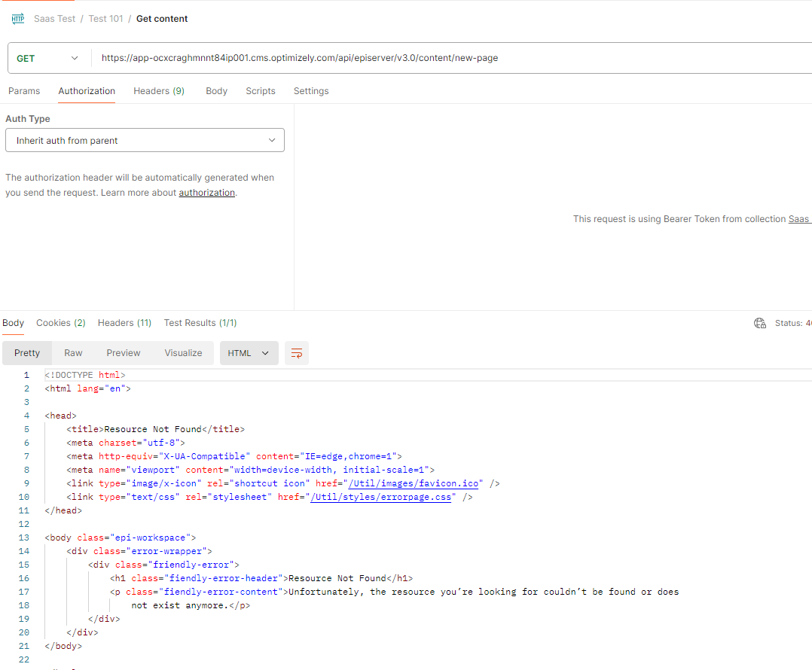Toggle the wrap lines icon button
812x670 pixels.
(x=297, y=353)
